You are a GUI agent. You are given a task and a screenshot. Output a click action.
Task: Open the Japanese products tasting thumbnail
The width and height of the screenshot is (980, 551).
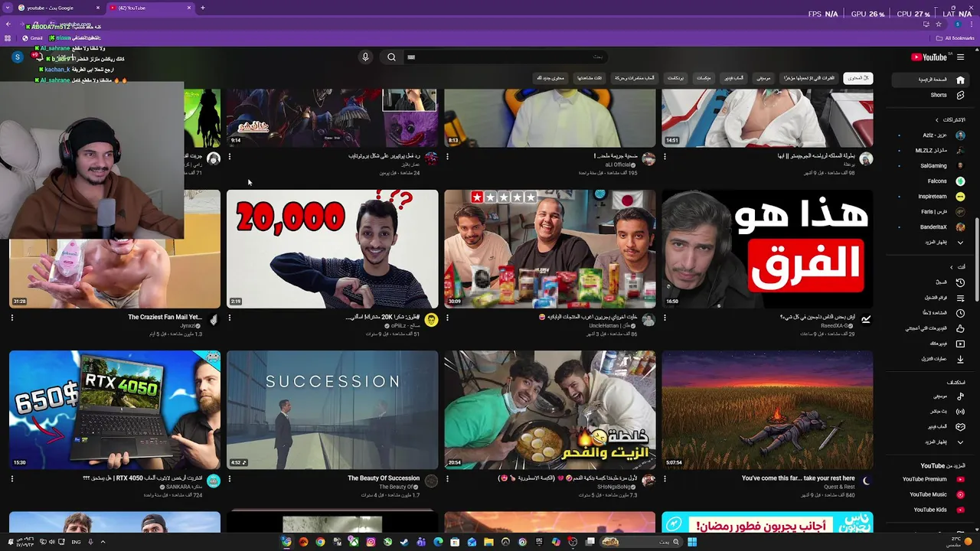(550, 249)
